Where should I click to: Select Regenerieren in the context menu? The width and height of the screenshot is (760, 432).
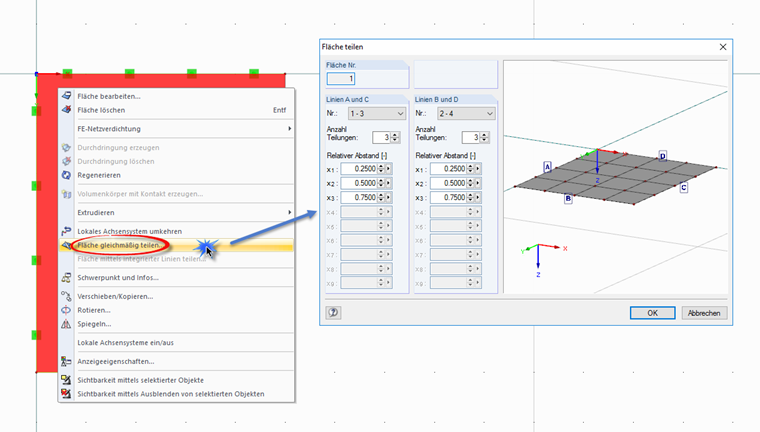click(176, 175)
